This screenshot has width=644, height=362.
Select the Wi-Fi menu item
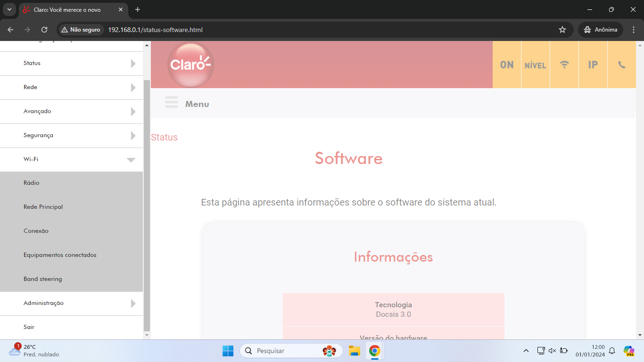tap(71, 160)
